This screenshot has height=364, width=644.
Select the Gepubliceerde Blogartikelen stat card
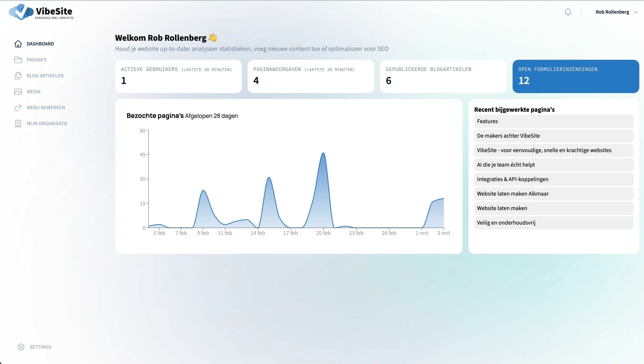pyautogui.click(x=443, y=76)
